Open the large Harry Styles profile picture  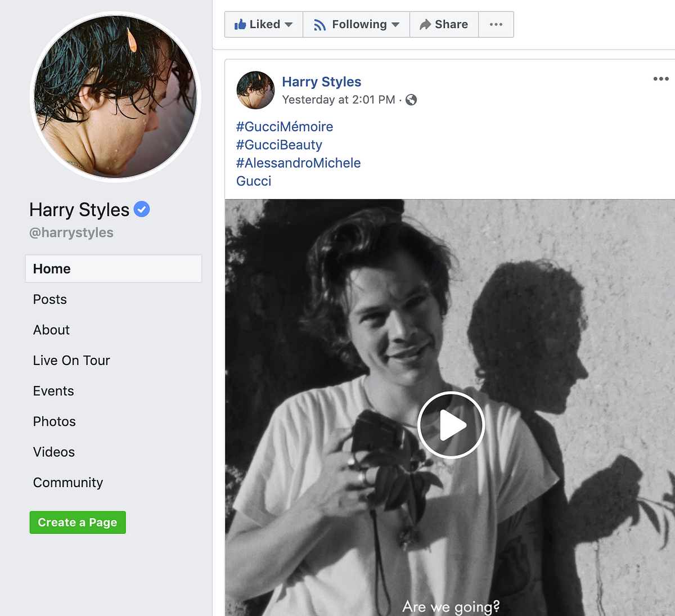(116, 97)
